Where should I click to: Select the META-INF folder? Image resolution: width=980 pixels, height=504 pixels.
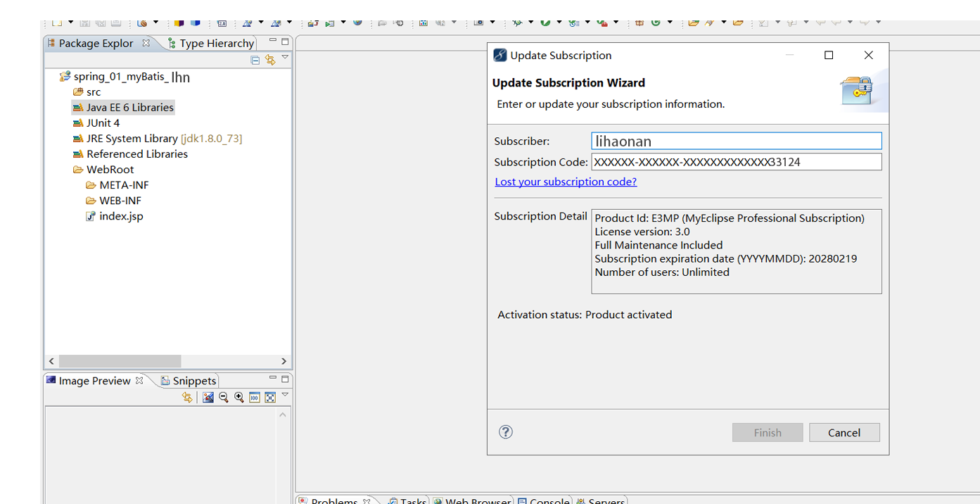tap(117, 185)
